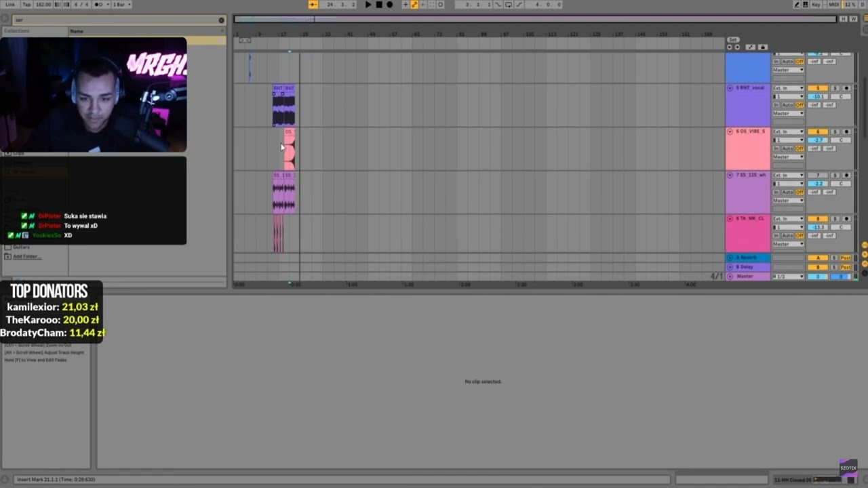Image resolution: width=868 pixels, height=488 pixels.
Task: Open Ext. In input dropdown on track 8
Action: click(788, 218)
